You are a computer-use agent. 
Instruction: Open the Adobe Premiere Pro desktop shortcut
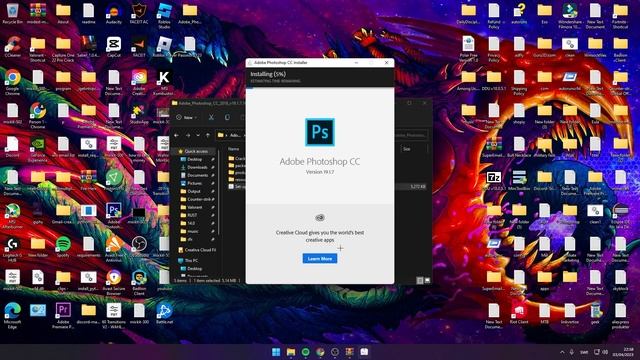point(63,316)
